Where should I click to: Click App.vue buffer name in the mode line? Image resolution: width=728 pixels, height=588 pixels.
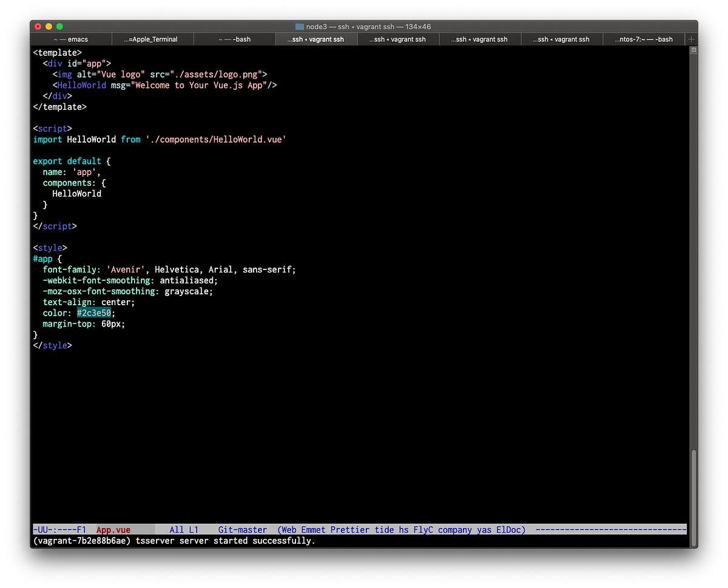click(x=113, y=530)
